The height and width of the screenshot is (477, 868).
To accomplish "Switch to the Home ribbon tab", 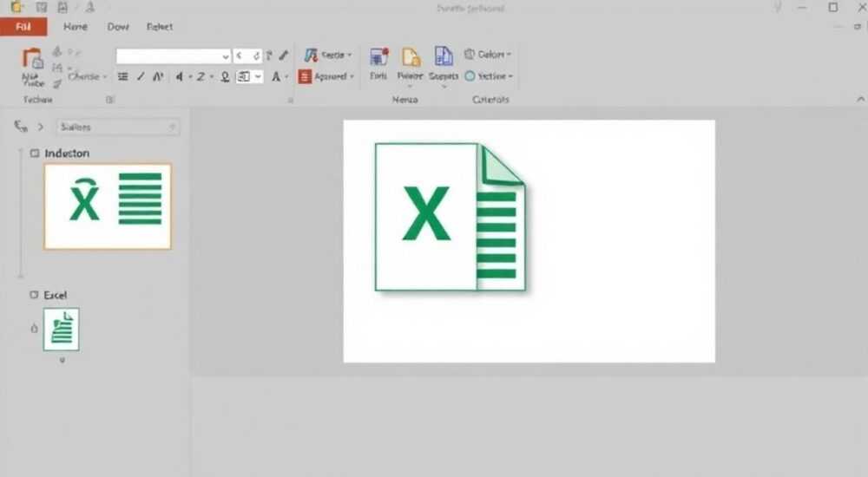I will pos(76,27).
